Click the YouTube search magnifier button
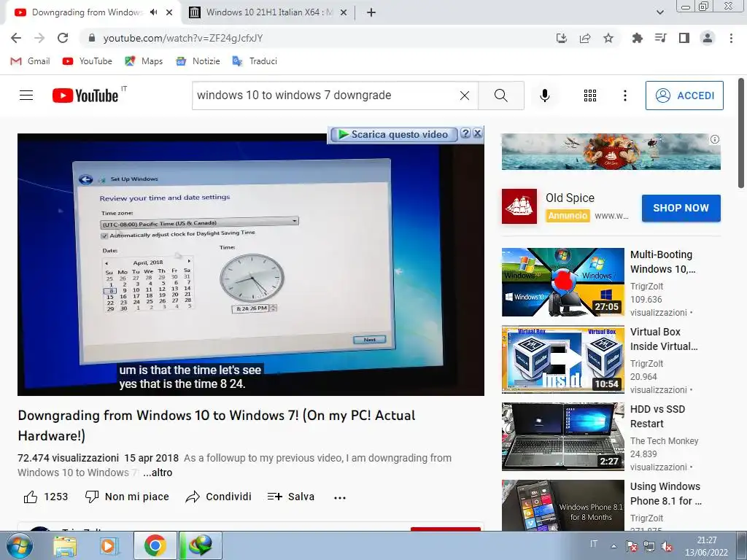747x560 pixels. tap(500, 96)
